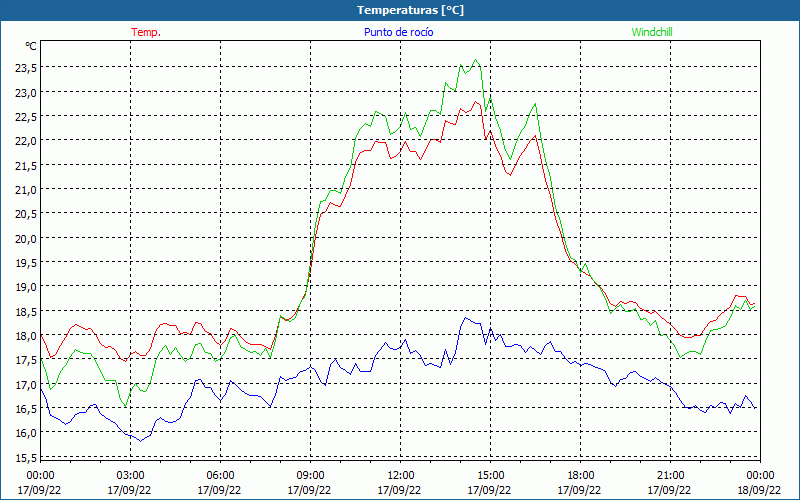Screen dimensions: 800x500
Task: Click the green Windchill legend label
Action: click(x=652, y=32)
